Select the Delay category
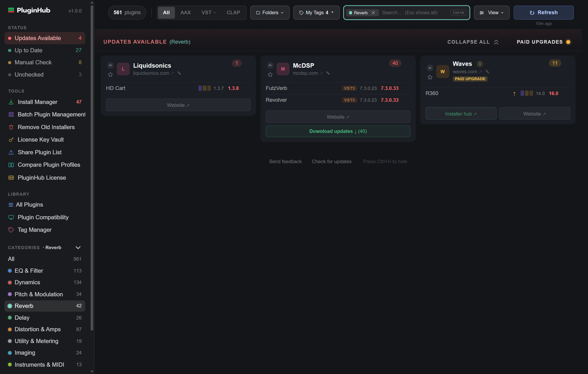 [x=45, y=318]
